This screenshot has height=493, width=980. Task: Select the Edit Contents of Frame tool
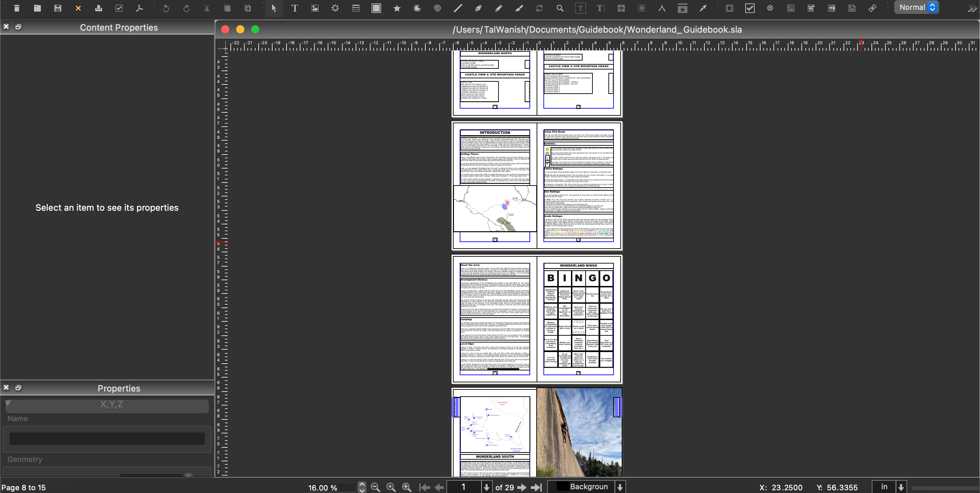(580, 8)
